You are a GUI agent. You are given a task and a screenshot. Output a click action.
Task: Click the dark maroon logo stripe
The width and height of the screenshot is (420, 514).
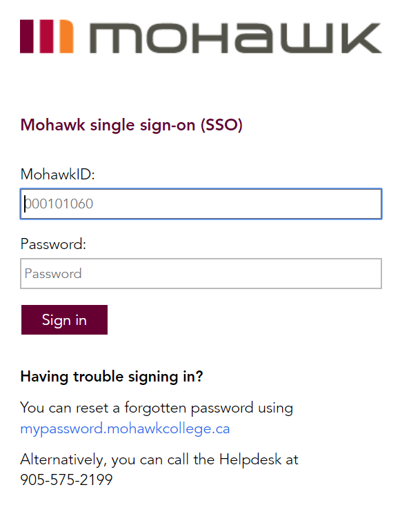pos(28,37)
